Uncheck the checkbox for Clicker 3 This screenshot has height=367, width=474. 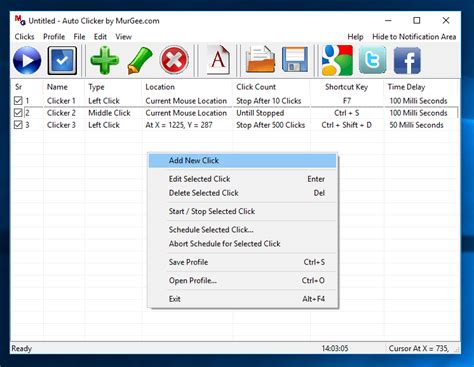coord(18,125)
